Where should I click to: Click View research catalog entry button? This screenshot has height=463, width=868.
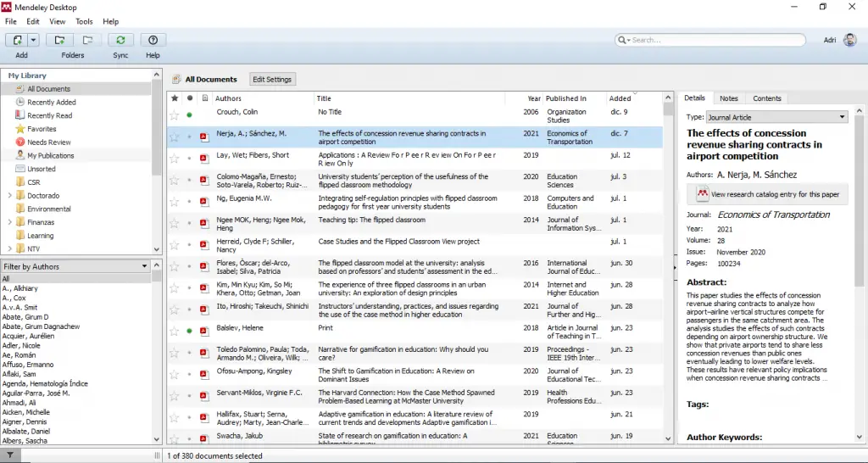pyautogui.click(x=767, y=194)
